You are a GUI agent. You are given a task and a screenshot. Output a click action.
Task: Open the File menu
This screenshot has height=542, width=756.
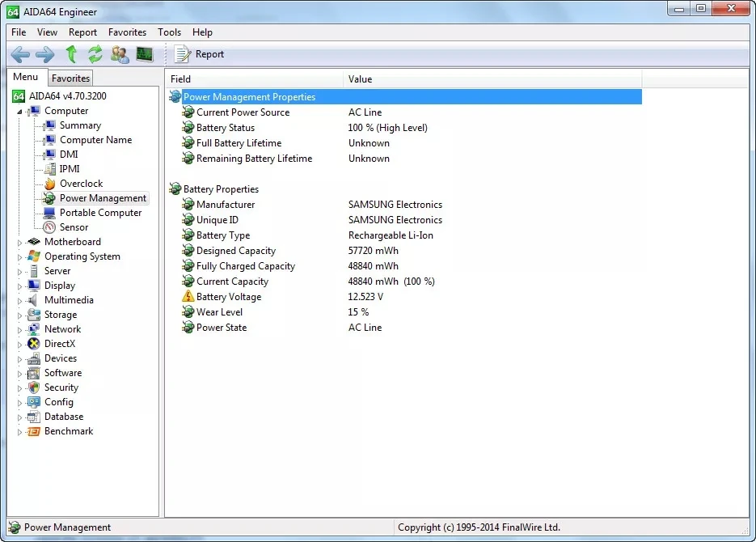[19, 32]
